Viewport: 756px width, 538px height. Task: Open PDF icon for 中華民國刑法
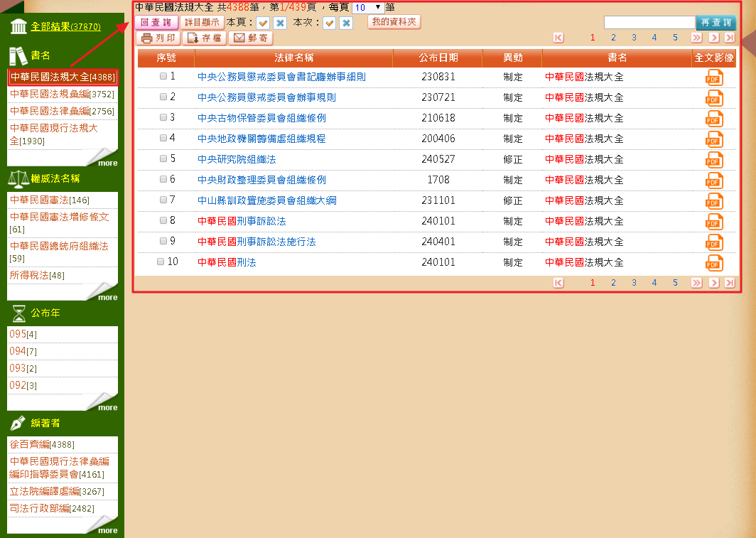(x=714, y=263)
